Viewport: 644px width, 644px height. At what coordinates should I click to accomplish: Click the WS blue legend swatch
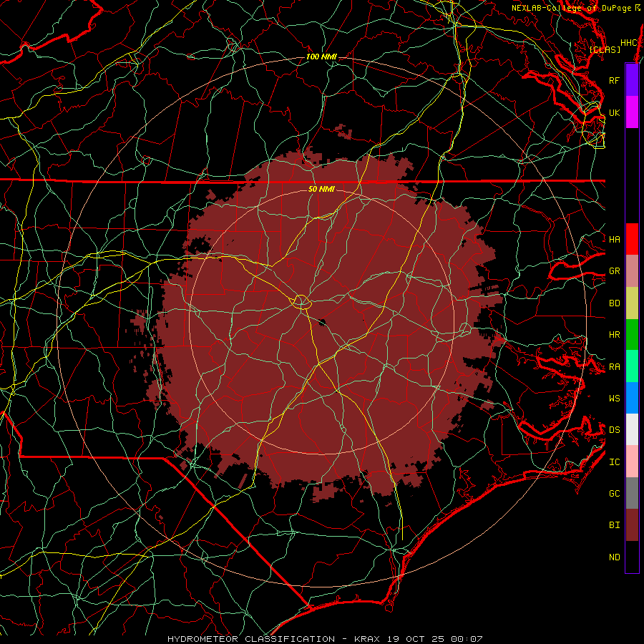[632, 398]
